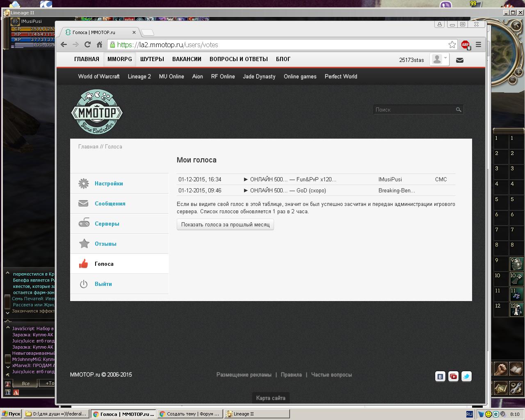Click the browser reload page icon
This screenshot has height=420, width=525.
[87, 45]
